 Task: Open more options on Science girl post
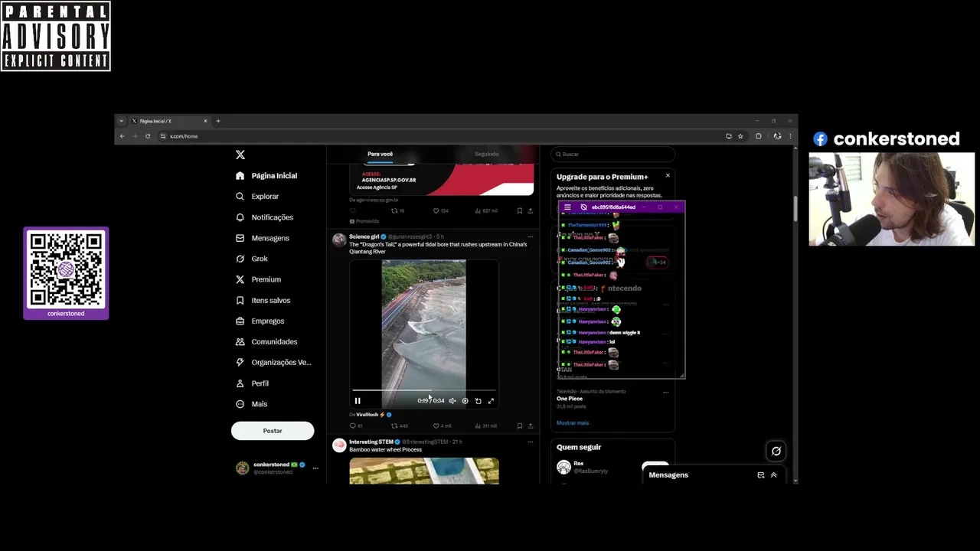coord(530,236)
